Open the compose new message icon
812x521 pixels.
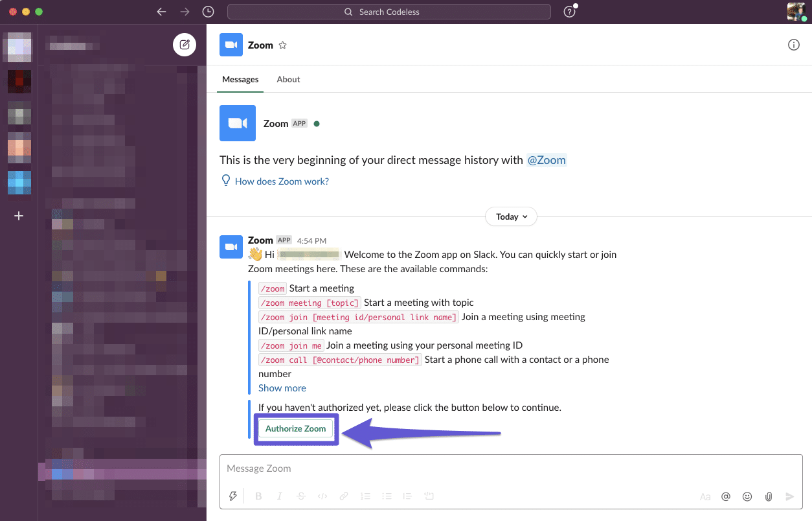(x=185, y=45)
